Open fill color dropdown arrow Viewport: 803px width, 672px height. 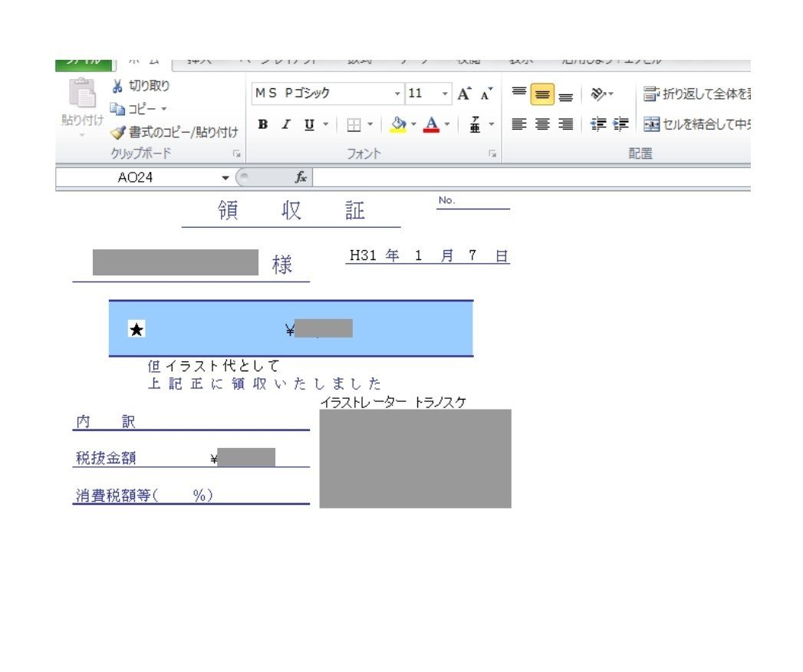[413, 124]
